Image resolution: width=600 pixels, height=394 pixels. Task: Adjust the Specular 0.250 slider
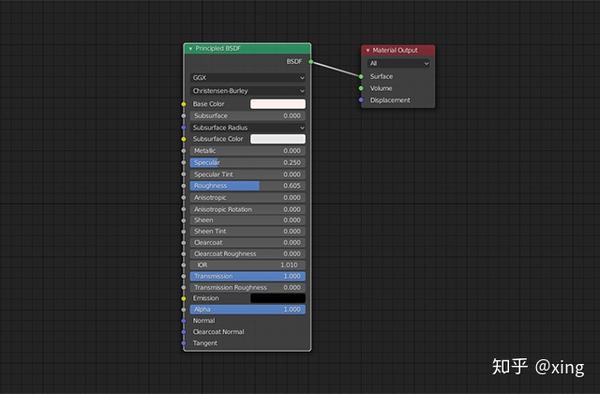point(248,163)
